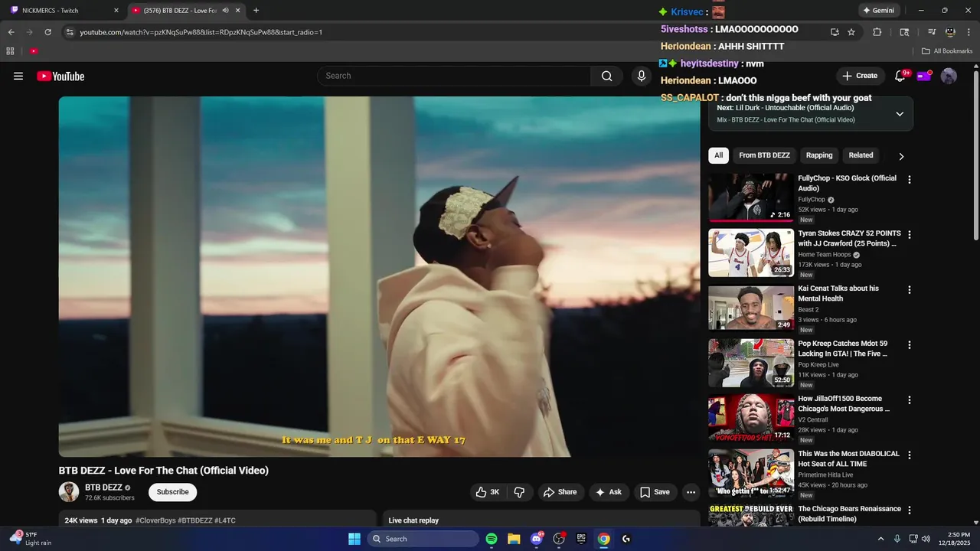Open more actions menu under video
This screenshot has width=980, height=551.
click(x=691, y=492)
